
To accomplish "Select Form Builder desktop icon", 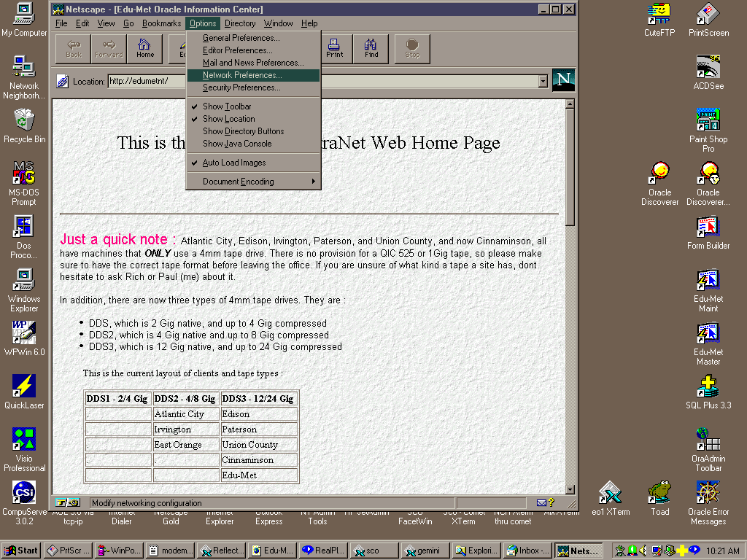I will (x=708, y=233).
